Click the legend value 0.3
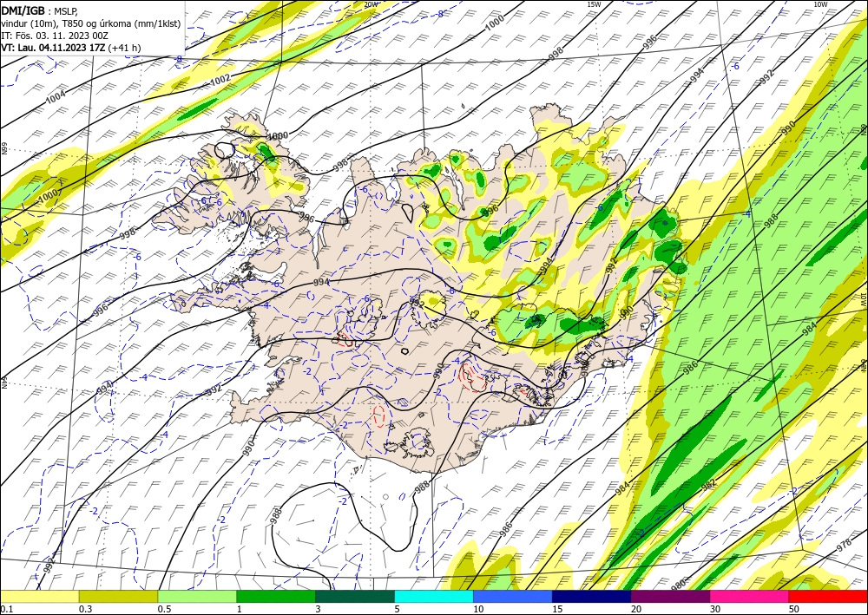 [85, 609]
